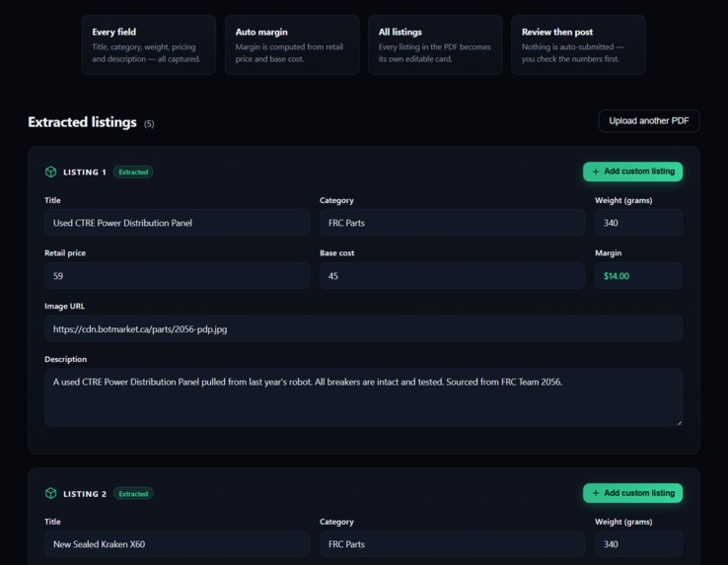Click the (5) listing count text
Screen dimensions: 728x565
pyautogui.click(x=149, y=123)
